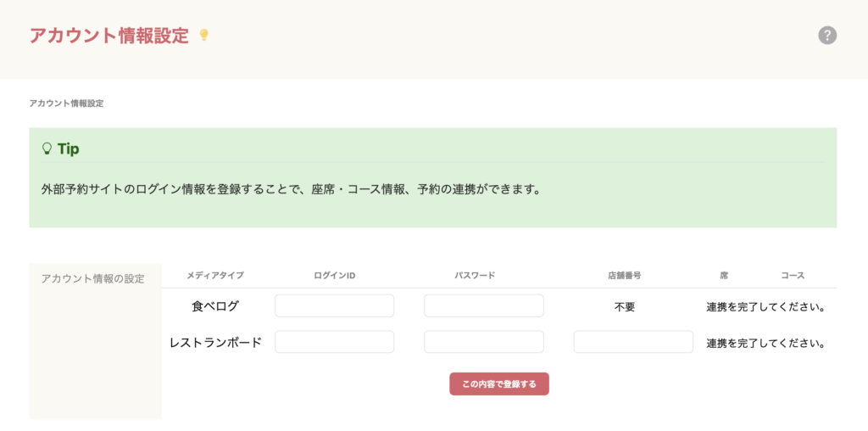This screenshot has height=431, width=868.
Task: Focus the レストランボード login ID field
Action: click(334, 342)
